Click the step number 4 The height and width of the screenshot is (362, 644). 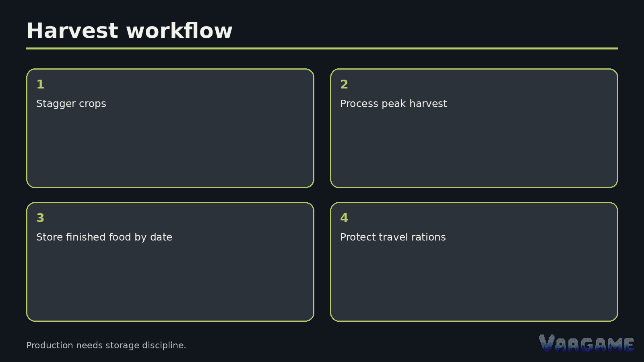[x=344, y=218]
